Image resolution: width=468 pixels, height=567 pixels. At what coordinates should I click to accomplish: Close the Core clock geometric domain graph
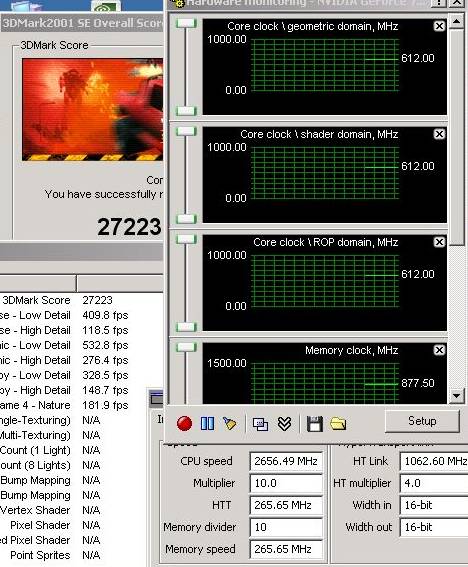click(x=439, y=26)
